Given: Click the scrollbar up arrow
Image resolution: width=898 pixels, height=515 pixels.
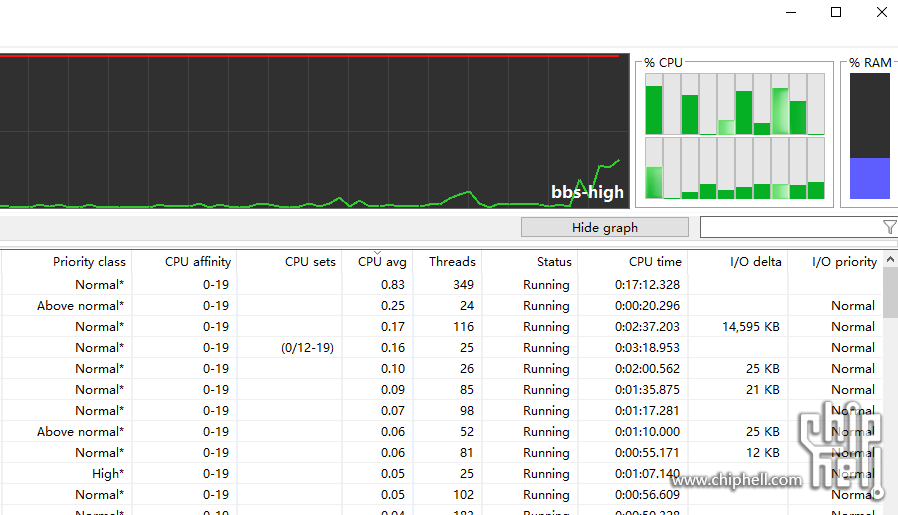Looking at the screenshot, I should pos(891,260).
